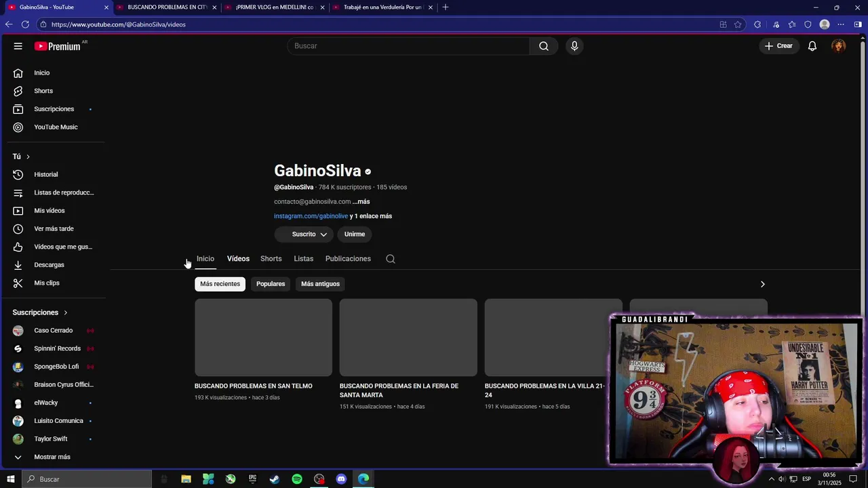Screen dimensions: 868x488
Task: Open BUSCANDO PROBLEMAS EN SAN TELMO video title
Action: click(x=254, y=386)
